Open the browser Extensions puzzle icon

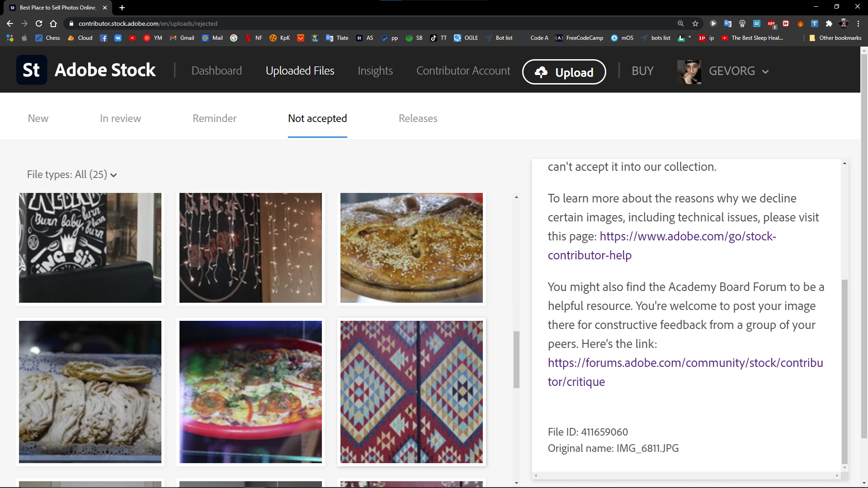829,23
